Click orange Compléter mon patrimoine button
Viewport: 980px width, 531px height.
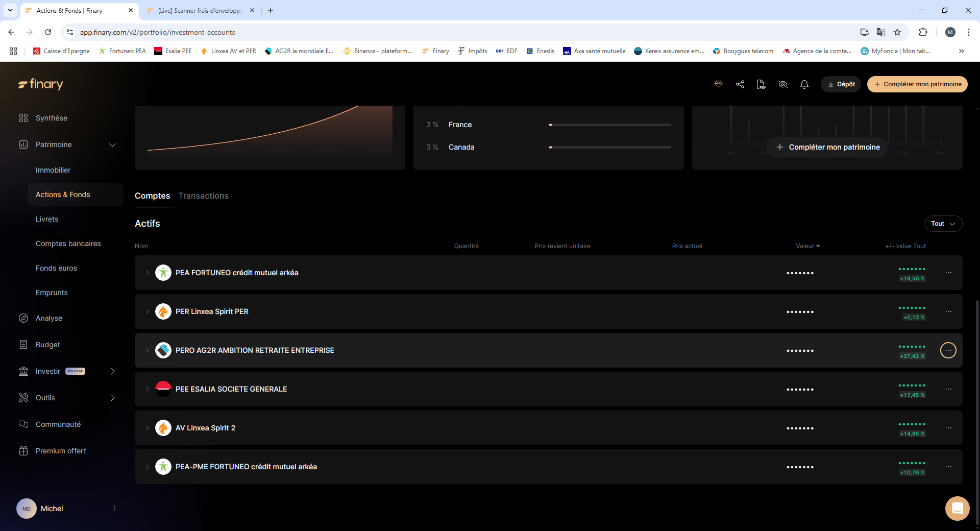click(x=917, y=84)
